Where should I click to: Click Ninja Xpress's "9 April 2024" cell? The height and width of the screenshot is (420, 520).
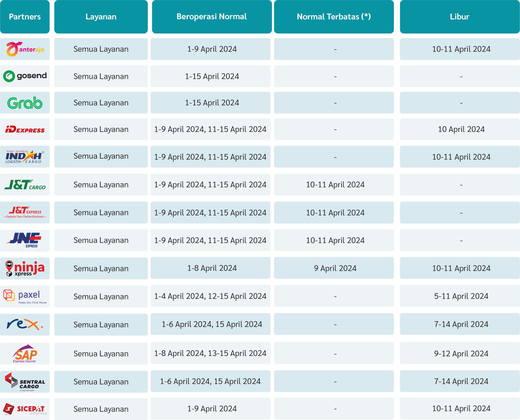click(x=334, y=268)
